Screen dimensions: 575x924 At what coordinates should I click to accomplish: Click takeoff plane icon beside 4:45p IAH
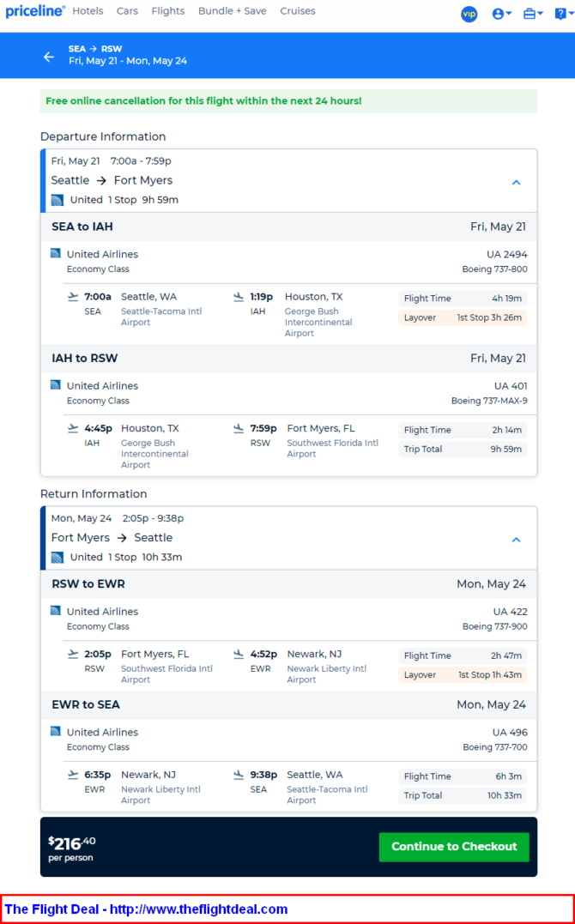coord(73,428)
